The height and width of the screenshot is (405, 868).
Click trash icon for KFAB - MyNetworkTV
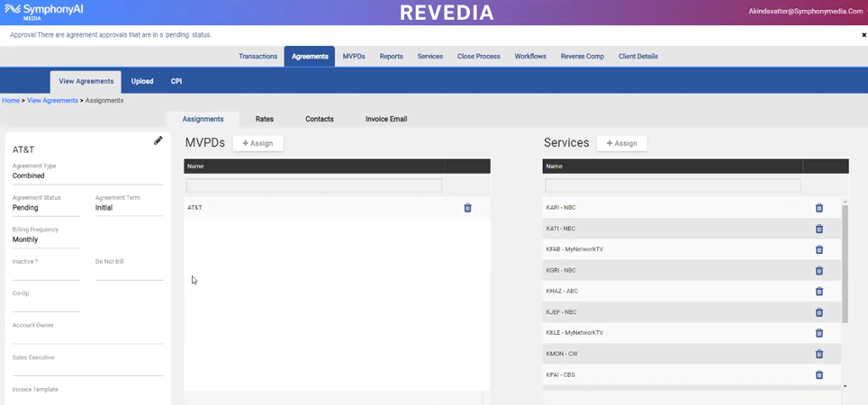click(818, 249)
